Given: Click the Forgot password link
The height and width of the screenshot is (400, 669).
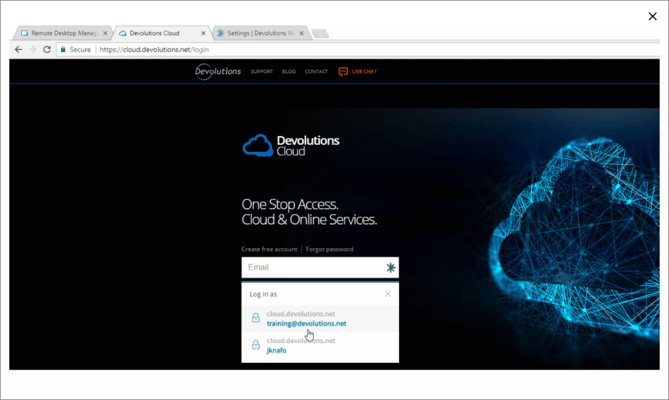Looking at the screenshot, I should (x=329, y=249).
